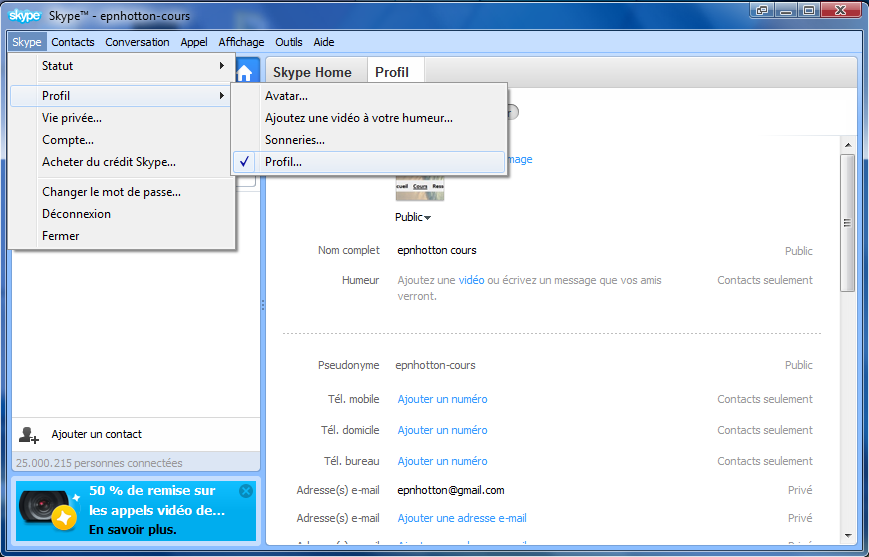Close the video call promo banner
The height and width of the screenshot is (557, 869).
pyautogui.click(x=246, y=491)
